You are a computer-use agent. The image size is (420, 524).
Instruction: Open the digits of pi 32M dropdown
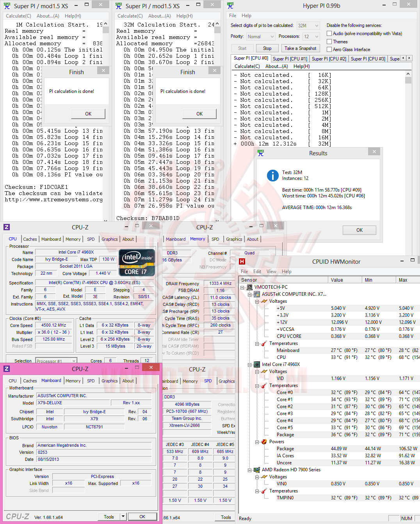[308, 26]
